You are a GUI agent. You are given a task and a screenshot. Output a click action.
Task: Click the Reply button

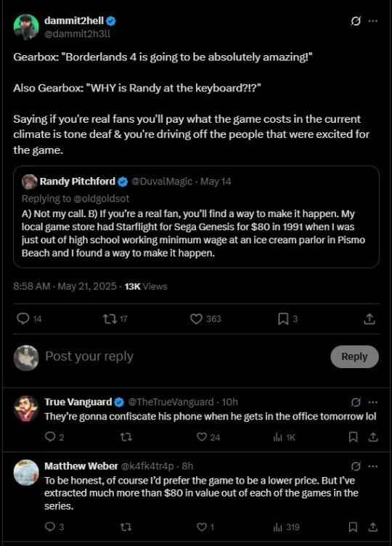click(x=354, y=356)
